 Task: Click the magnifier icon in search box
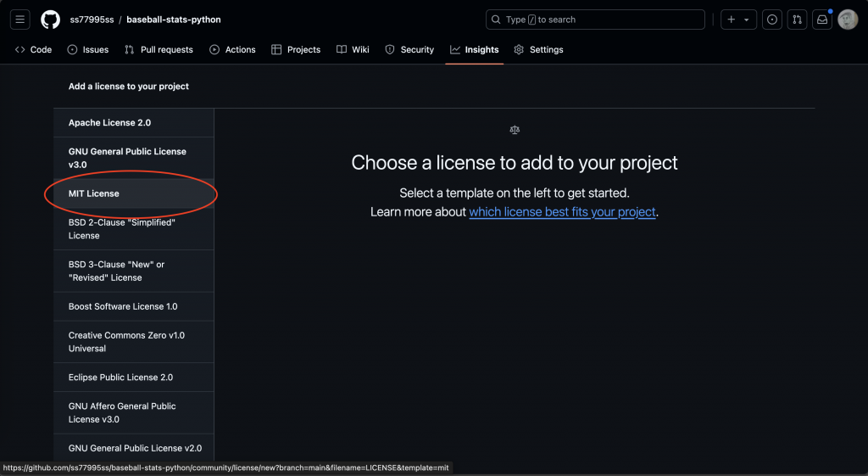(x=496, y=20)
